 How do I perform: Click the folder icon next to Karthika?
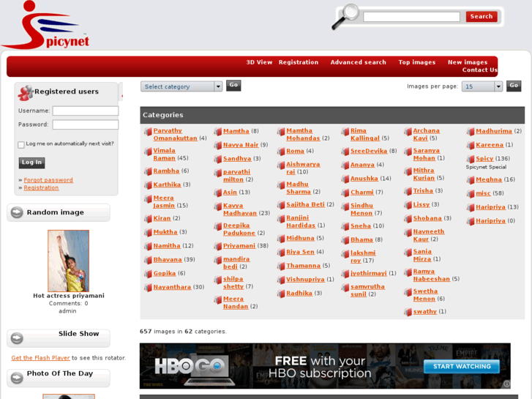148,185
